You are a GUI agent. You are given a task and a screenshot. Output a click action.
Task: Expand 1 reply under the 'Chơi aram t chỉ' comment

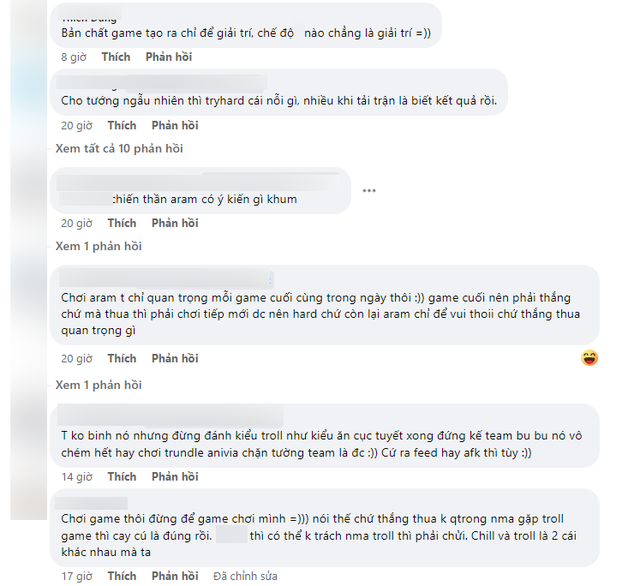pos(98,385)
